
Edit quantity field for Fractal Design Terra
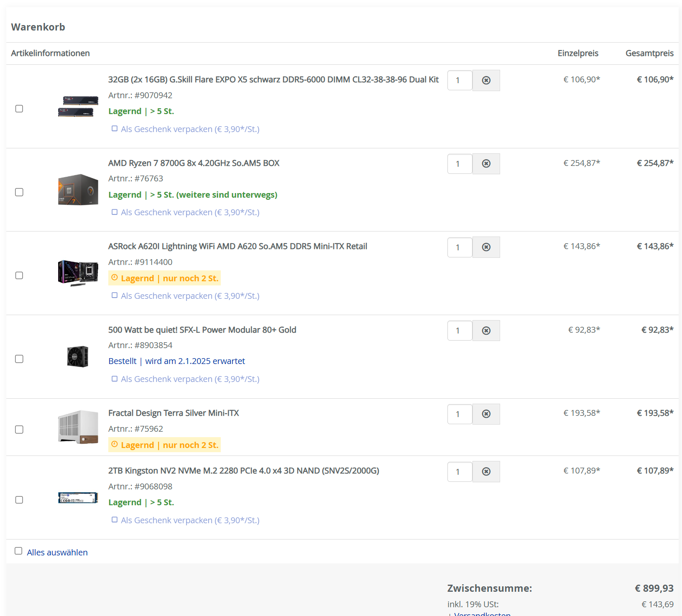[x=460, y=414]
